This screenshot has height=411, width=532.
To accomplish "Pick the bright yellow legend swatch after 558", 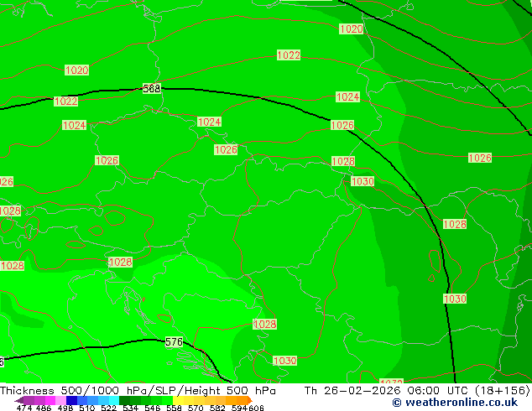I will click(x=178, y=400).
